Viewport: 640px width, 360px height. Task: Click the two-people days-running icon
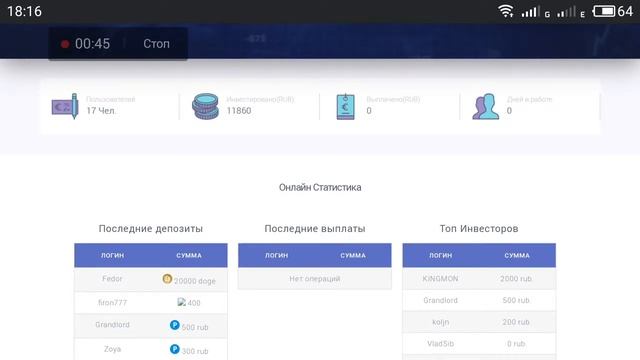coord(486,106)
